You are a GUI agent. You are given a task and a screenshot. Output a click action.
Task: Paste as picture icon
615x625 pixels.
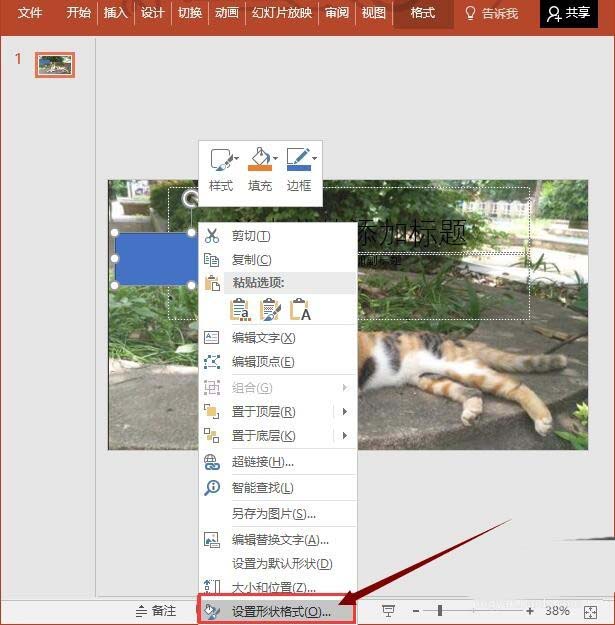(x=270, y=309)
